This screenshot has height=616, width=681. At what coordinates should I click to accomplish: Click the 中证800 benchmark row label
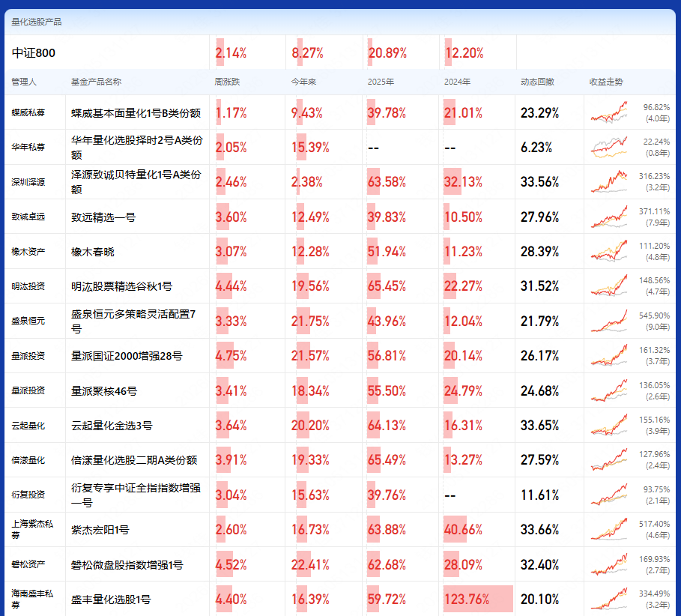(x=34, y=53)
